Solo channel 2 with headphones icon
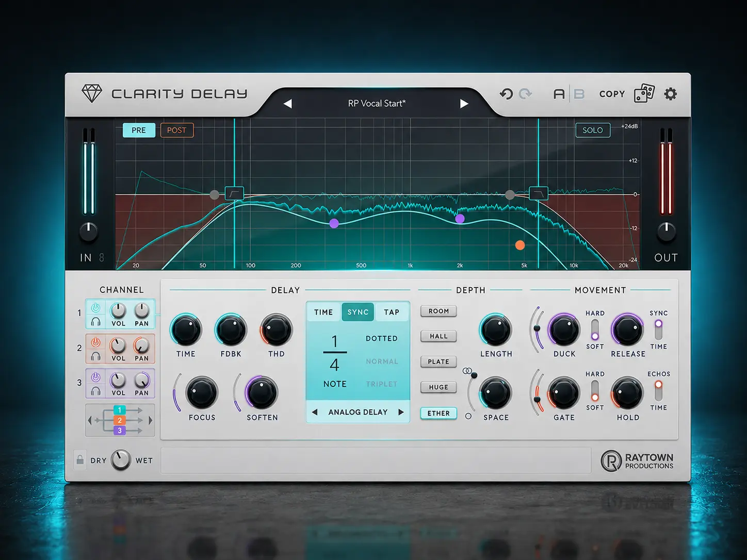Image resolution: width=747 pixels, height=560 pixels. [x=95, y=356]
